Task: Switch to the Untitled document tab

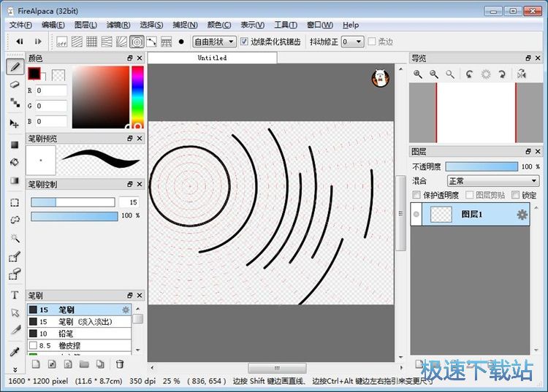Action: (x=212, y=58)
